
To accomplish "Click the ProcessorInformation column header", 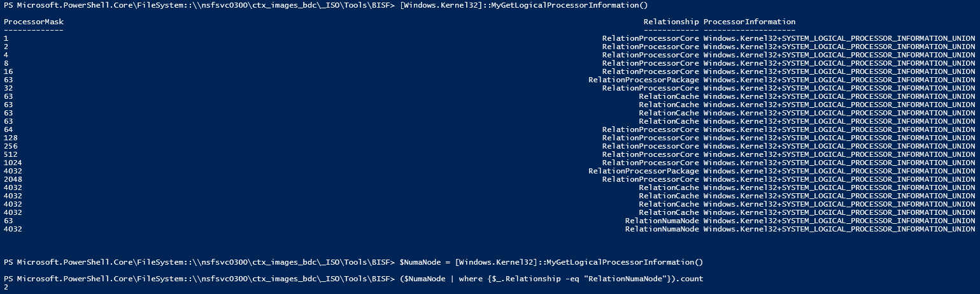I will click(749, 22).
